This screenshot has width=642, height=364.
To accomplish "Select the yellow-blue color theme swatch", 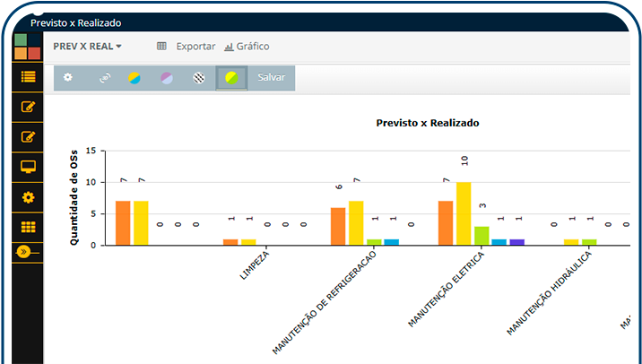I will click(134, 78).
